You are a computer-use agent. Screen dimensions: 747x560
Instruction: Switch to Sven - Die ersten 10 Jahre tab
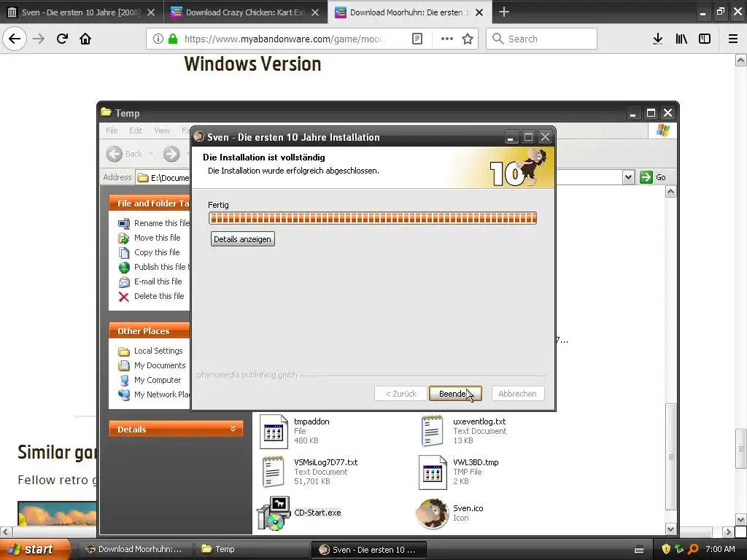click(x=81, y=12)
